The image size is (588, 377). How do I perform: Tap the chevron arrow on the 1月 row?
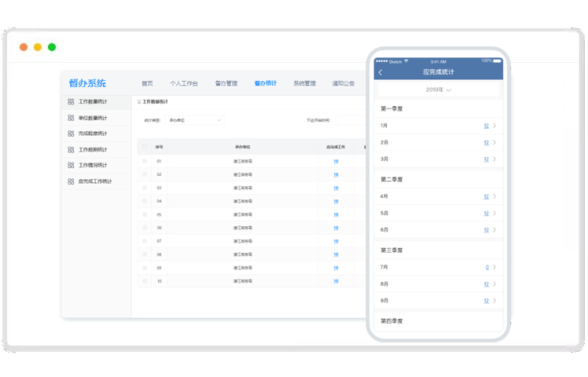point(494,126)
